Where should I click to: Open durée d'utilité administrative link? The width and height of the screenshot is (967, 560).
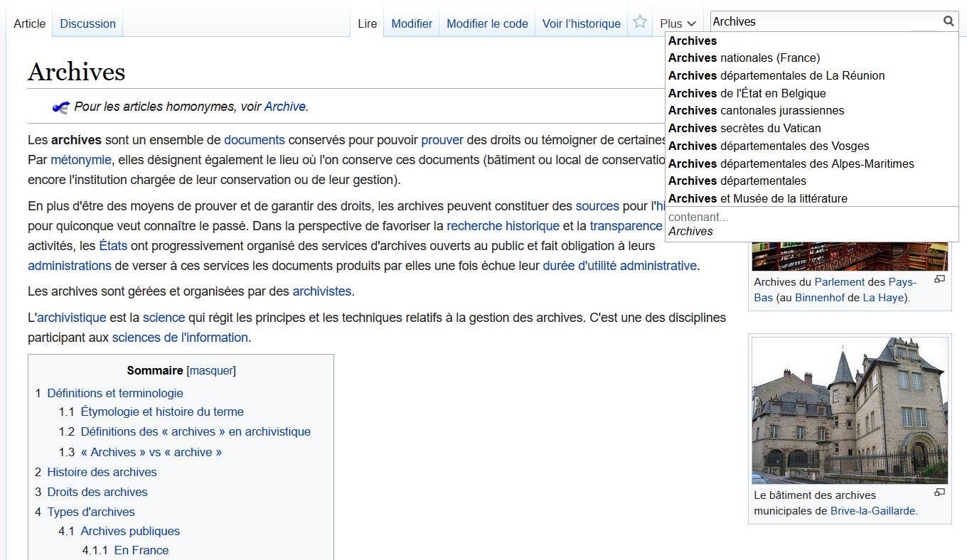tap(619, 266)
